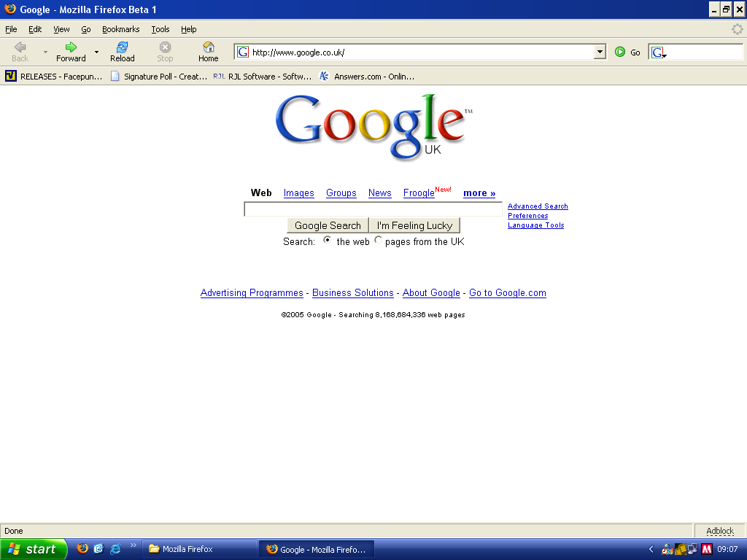The height and width of the screenshot is (560, 747).
Task: Click the Firefox logo in the title bar
Action: (10, 9)
